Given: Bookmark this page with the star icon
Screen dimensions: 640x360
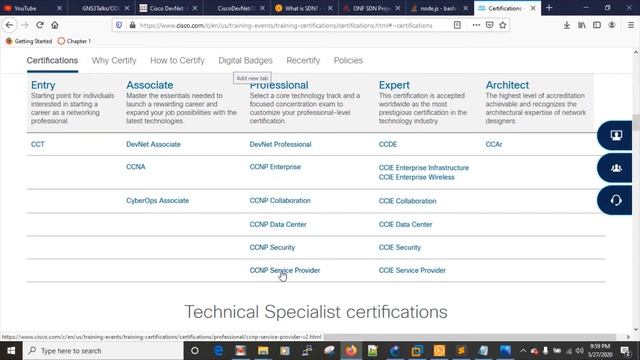Looking at the screenshot, I should [503, 25].
